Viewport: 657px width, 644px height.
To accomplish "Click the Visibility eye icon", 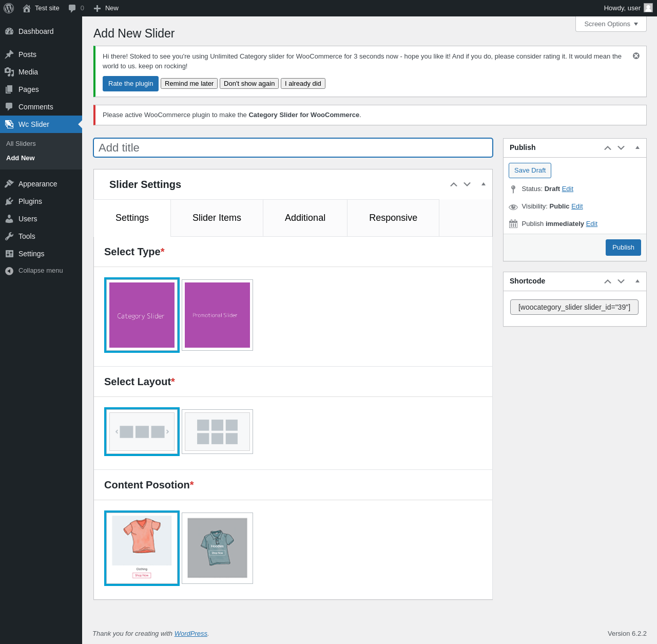I will click(513, 207).
